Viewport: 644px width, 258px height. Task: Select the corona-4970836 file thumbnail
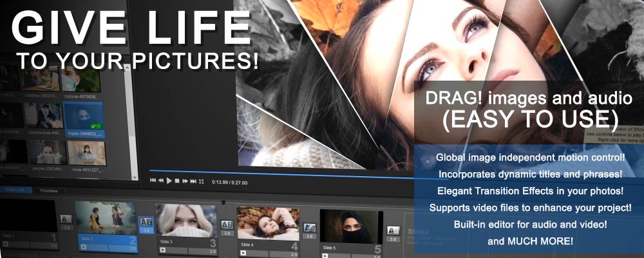pos(80,80)
